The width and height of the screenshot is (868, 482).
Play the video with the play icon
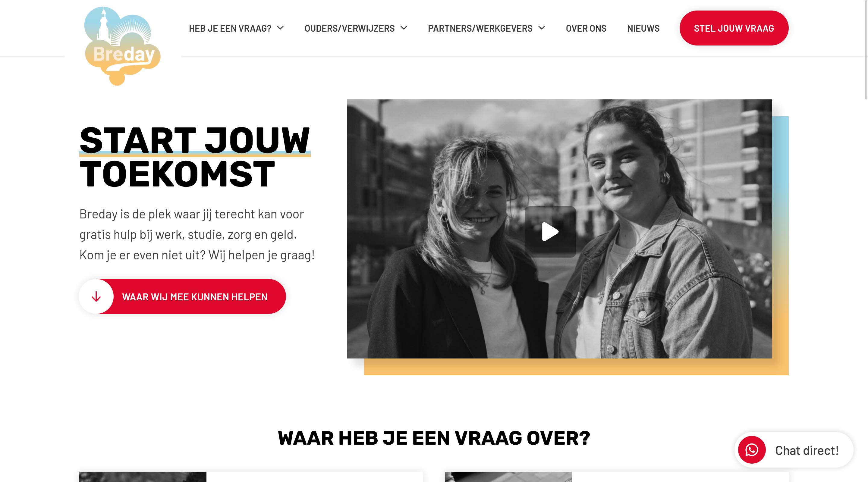coord(550,232)
